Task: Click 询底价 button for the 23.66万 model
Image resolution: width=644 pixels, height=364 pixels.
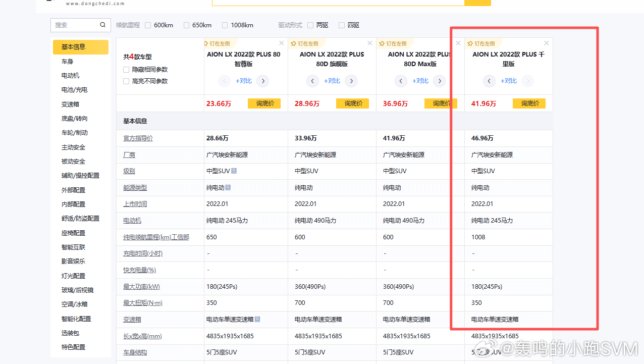Action: [x=264, y=103]
